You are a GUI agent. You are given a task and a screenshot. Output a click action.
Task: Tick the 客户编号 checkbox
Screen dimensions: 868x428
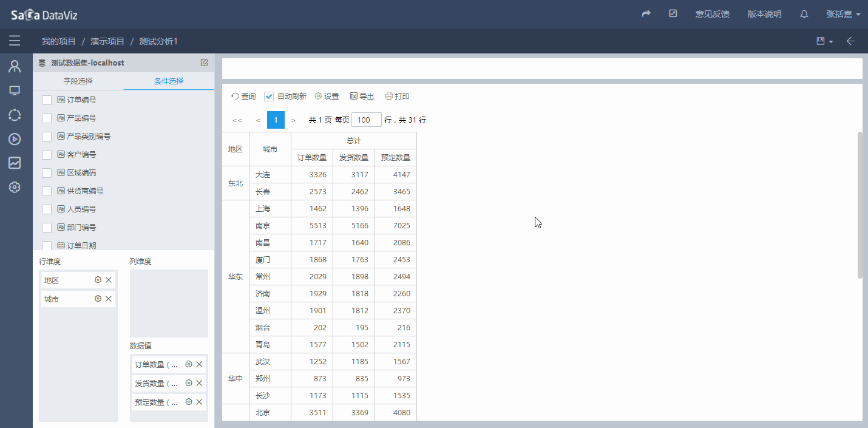[47, 155]
